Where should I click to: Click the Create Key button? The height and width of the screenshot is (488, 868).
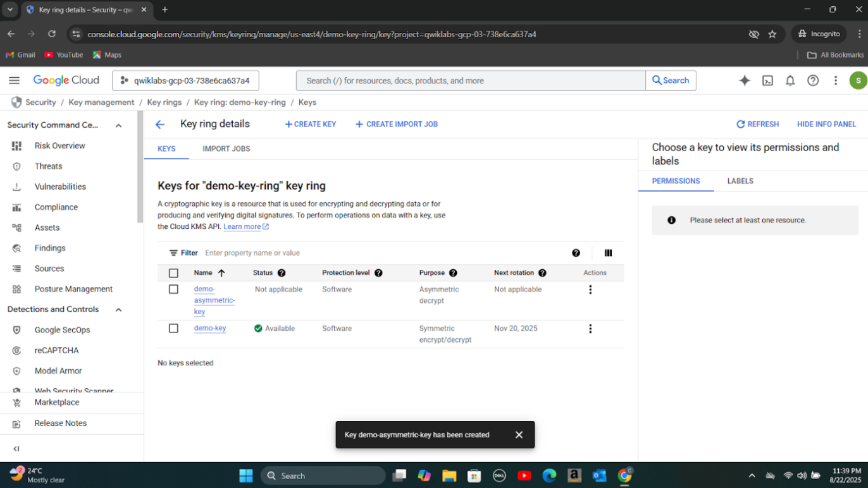click(311, 125)
